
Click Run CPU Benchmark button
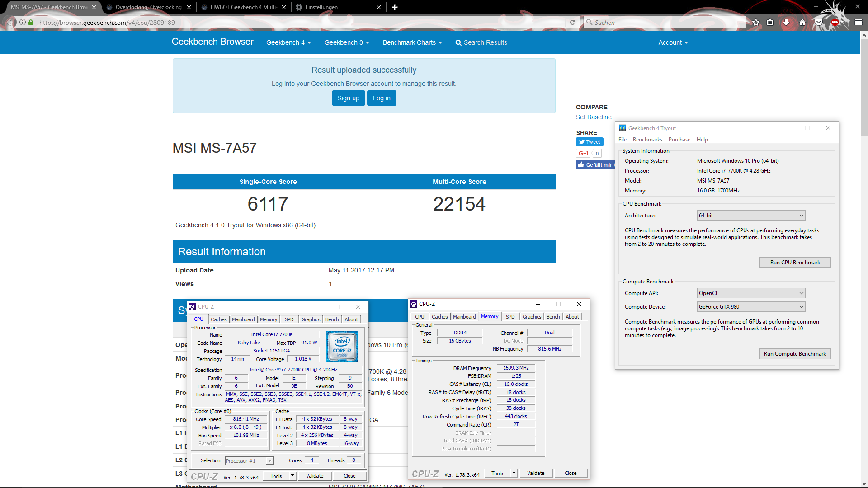pos(795,263)
